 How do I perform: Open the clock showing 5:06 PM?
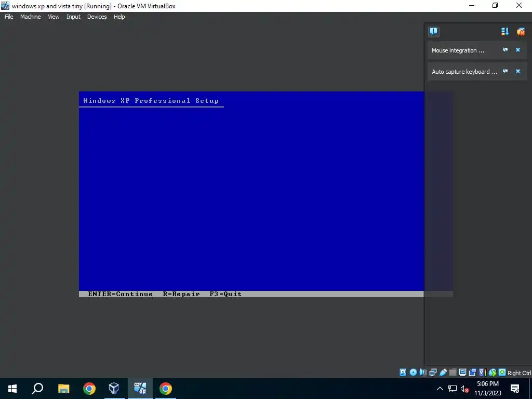(487, 389)
